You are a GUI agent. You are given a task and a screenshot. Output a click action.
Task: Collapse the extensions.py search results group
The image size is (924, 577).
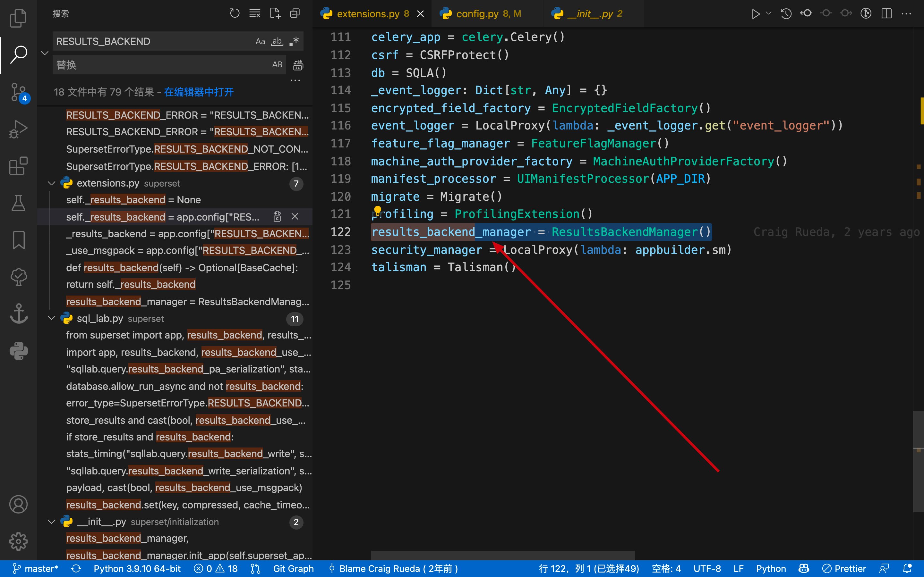click(52, 183)
